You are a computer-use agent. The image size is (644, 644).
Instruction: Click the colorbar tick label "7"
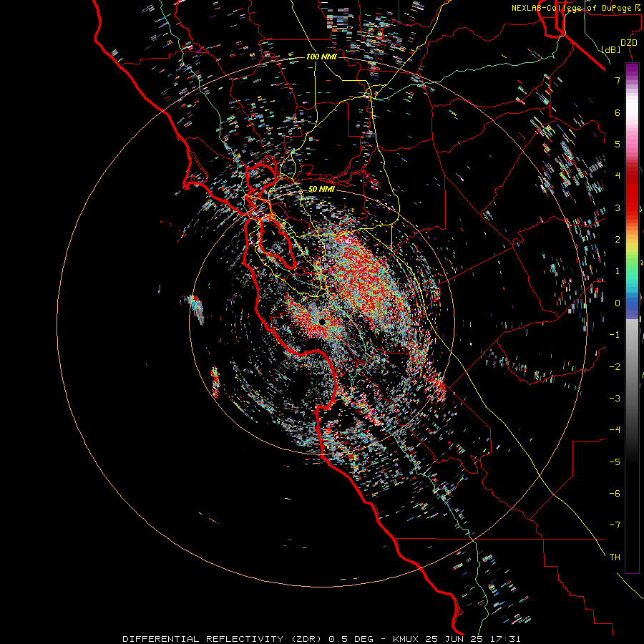pyautogui.click(x=618, y=80)
